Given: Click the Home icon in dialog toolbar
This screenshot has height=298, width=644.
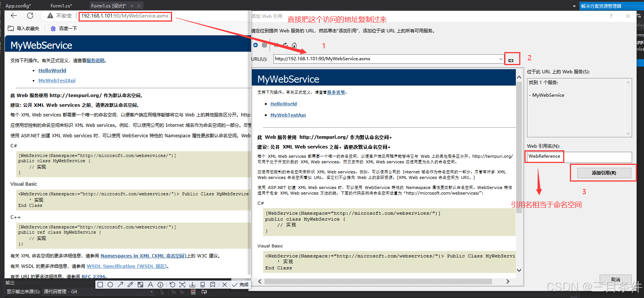Looking at the screenshot, I should 294,45.
